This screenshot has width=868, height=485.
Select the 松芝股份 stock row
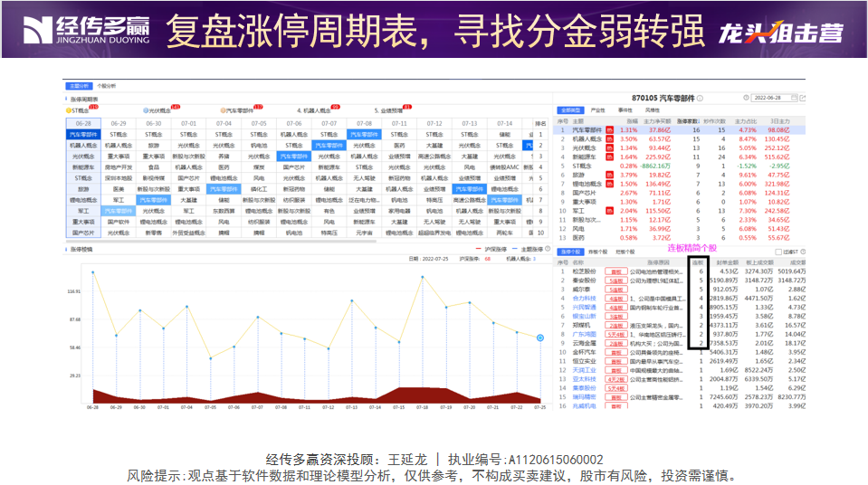pyautogui.click(x=679, y=271)
